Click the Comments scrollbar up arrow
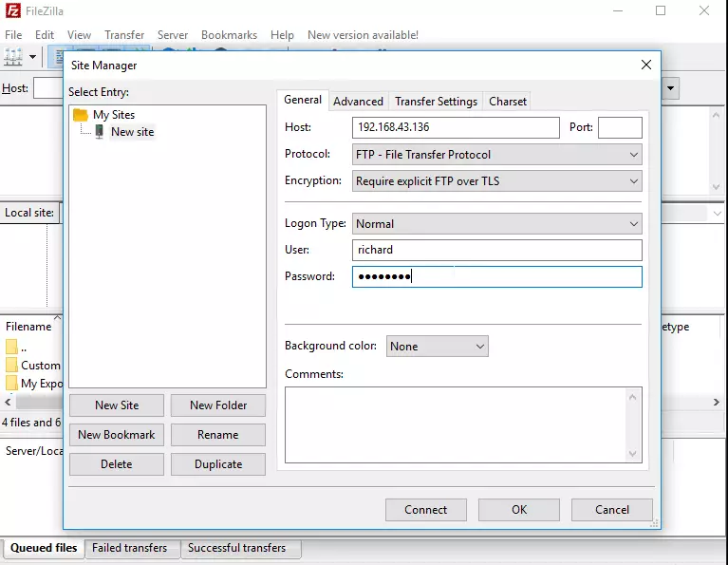 [632, 397]
